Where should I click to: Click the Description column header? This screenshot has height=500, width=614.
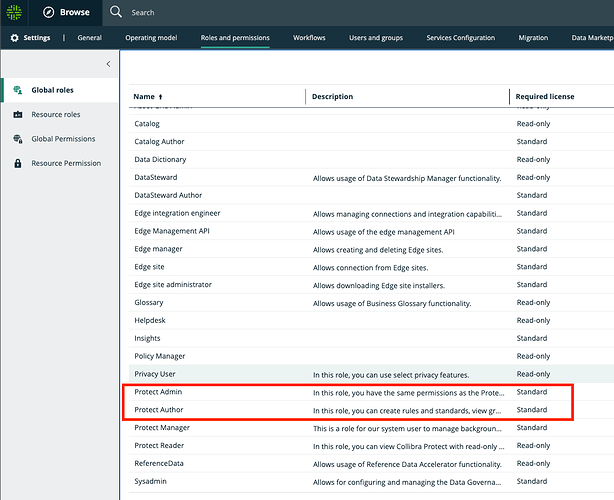(332, 96)
